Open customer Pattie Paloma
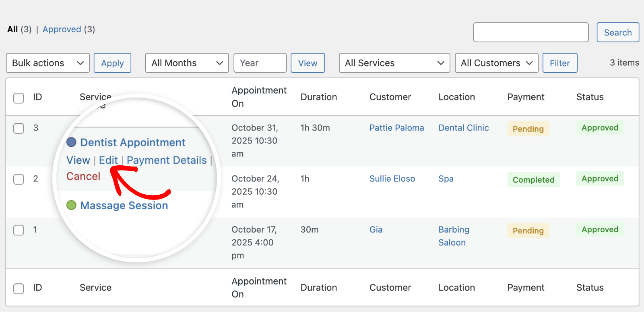The image size is (644, 312). point(397,128)
